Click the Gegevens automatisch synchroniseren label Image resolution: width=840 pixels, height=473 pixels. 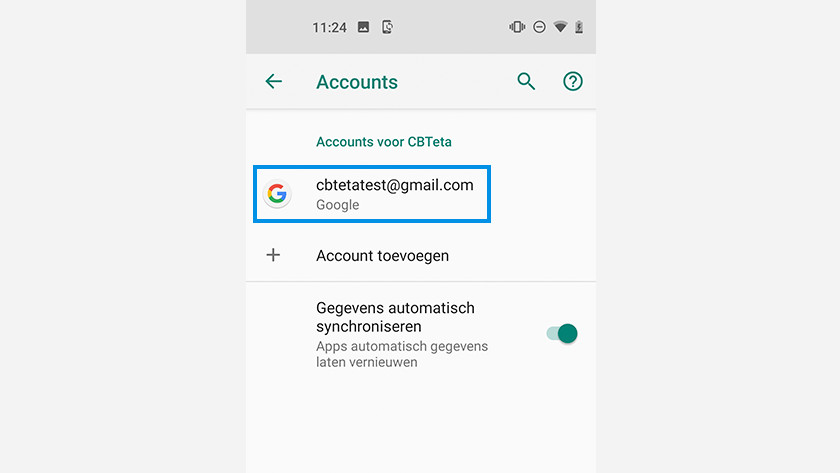point(395,317)
